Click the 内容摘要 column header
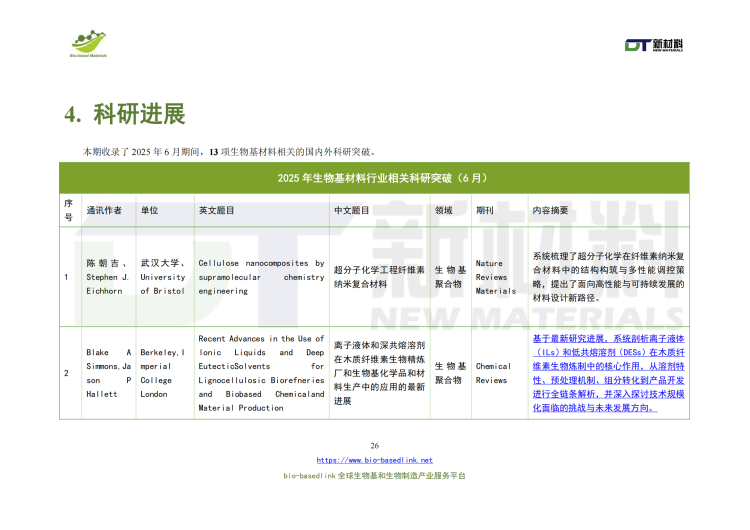750x530 pixels. [x=551, y=211]
